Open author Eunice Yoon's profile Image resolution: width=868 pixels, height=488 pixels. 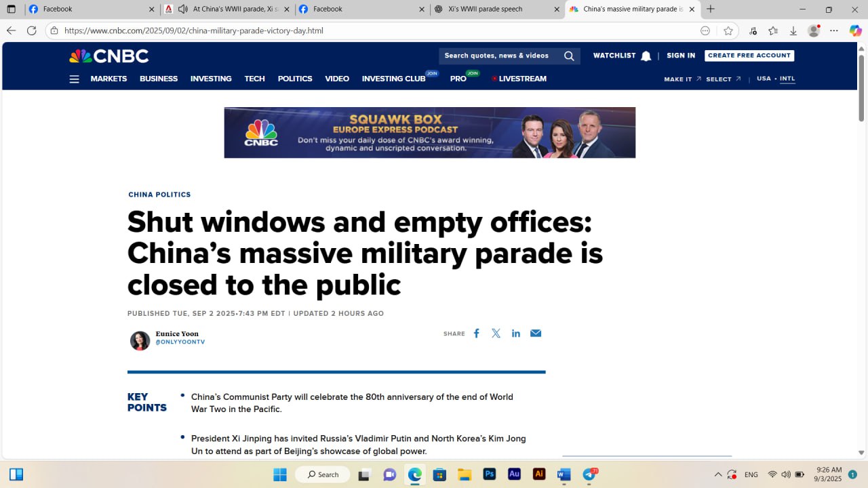point(177,334)
